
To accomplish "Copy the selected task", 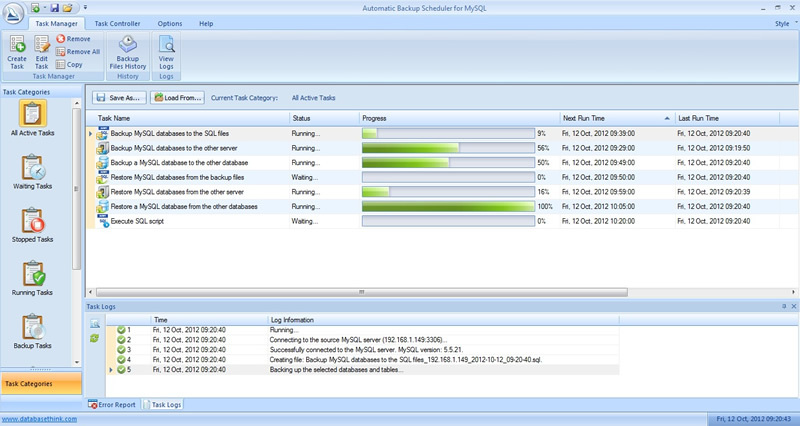I will tap(69, 64).
